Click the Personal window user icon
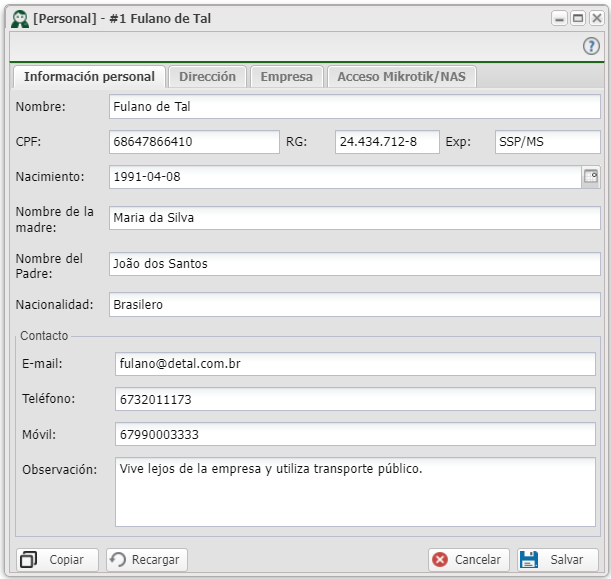The image size is (611, 579). [18, 18]
